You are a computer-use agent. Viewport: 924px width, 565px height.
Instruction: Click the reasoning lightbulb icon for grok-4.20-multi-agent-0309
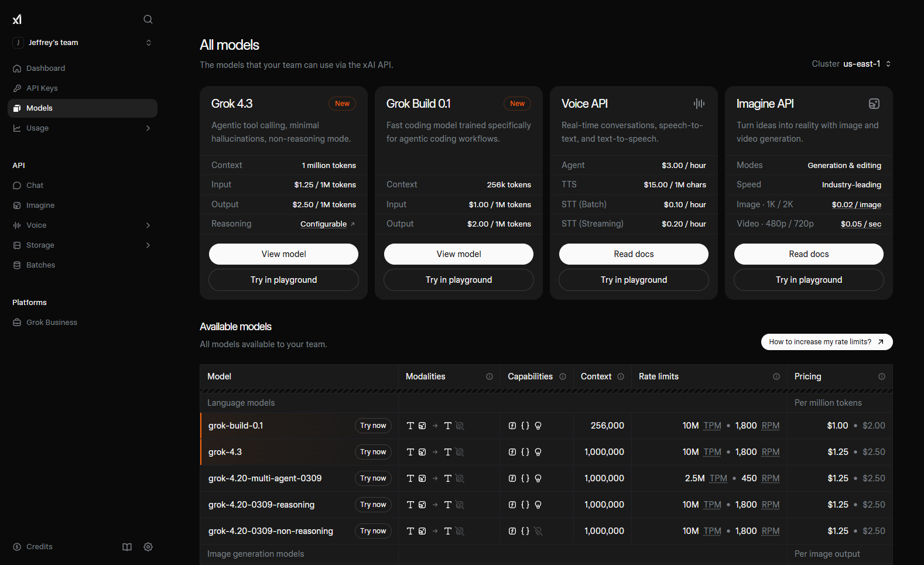coord(538,478)
